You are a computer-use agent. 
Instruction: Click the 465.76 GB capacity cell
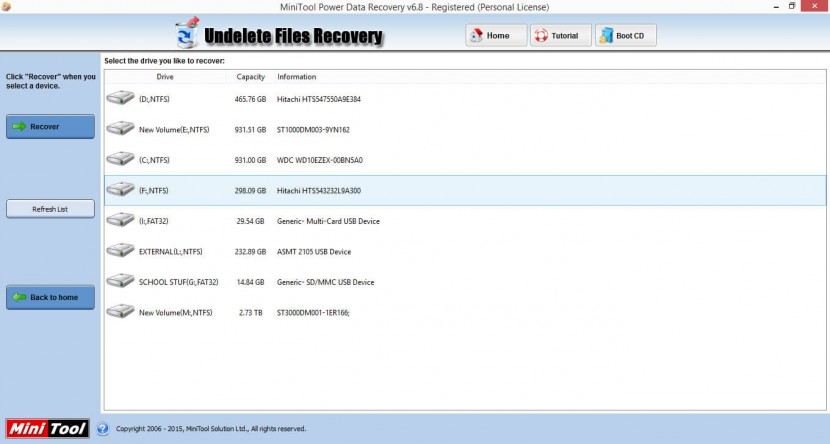(250, 99)
